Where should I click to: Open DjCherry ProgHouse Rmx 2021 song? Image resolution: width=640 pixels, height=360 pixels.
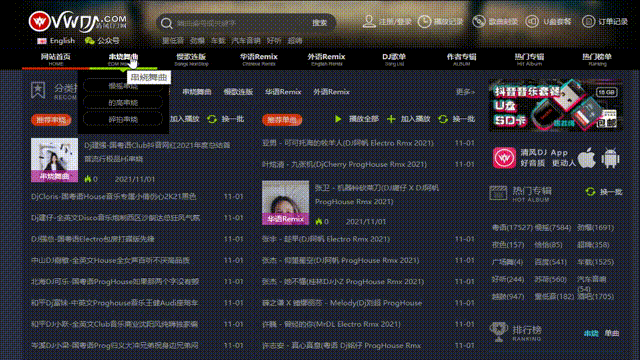344,164
